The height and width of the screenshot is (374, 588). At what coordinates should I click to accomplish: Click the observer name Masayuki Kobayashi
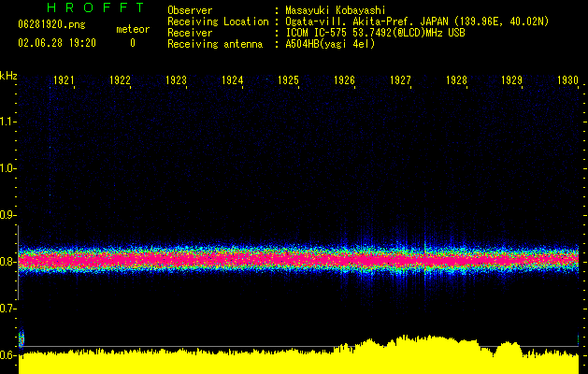point(336,10)
